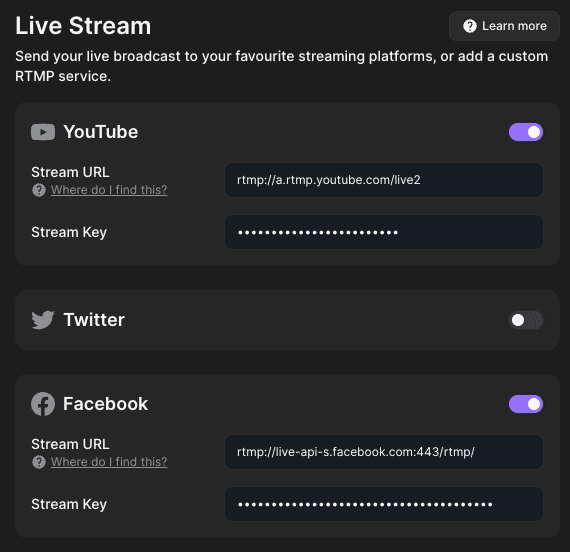Focus the Facebook Stream URL field
Viewport: 570px width, 552px height.
384,452
